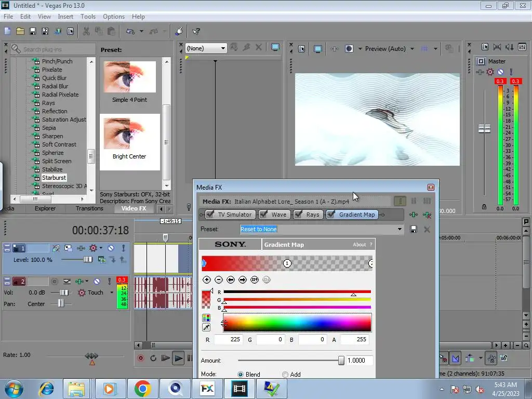Open Google Chrome from the taskbar
The height and width of the screenshot is (399, 532).
[x=142, y=389]
